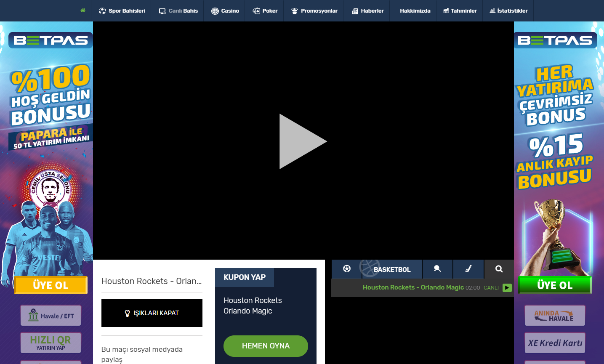Select XE Kredi Kartı payment option
Image resolution: width=604 pixels, height=364 pixels.
(555, 343)
